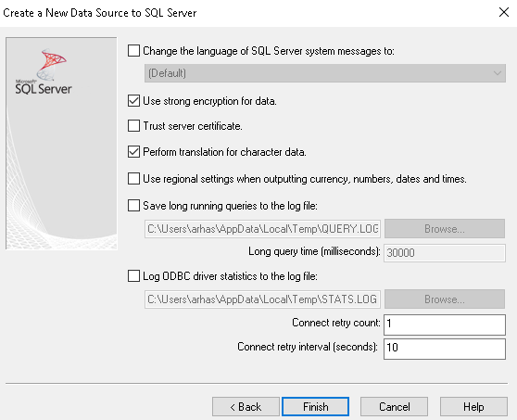
Task: Click the STATS.LOG path field
Action: (x=262, y=299)
